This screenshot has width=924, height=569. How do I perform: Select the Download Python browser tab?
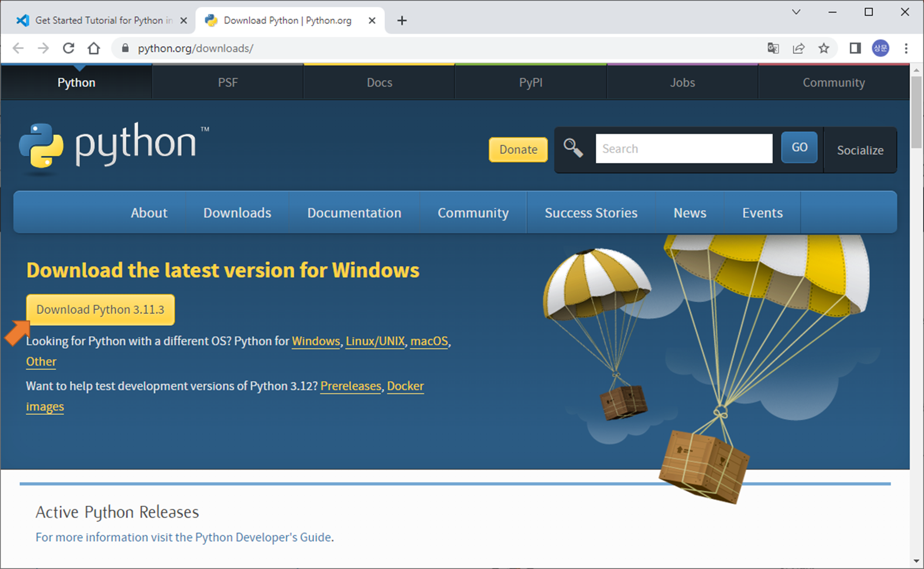(x=290, y=20)
